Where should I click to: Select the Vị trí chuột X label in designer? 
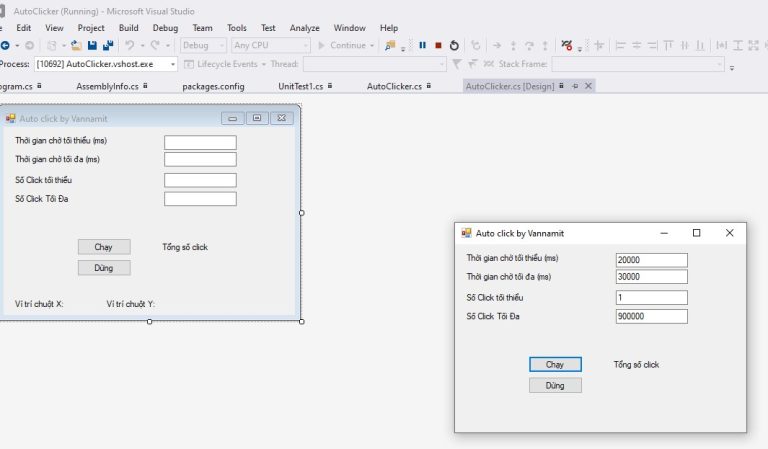[x=39, y=304]
